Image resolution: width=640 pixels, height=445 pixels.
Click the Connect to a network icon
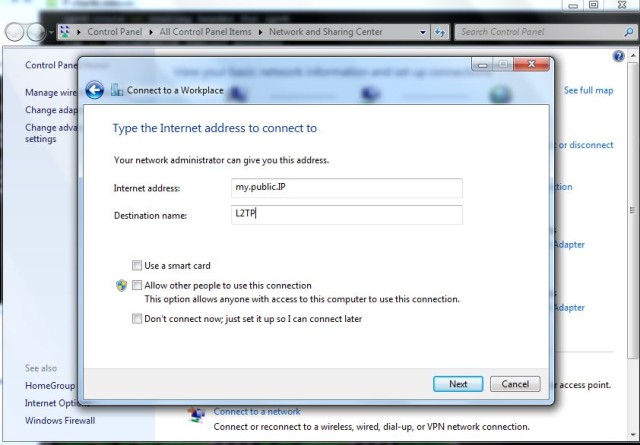[196, 414]
